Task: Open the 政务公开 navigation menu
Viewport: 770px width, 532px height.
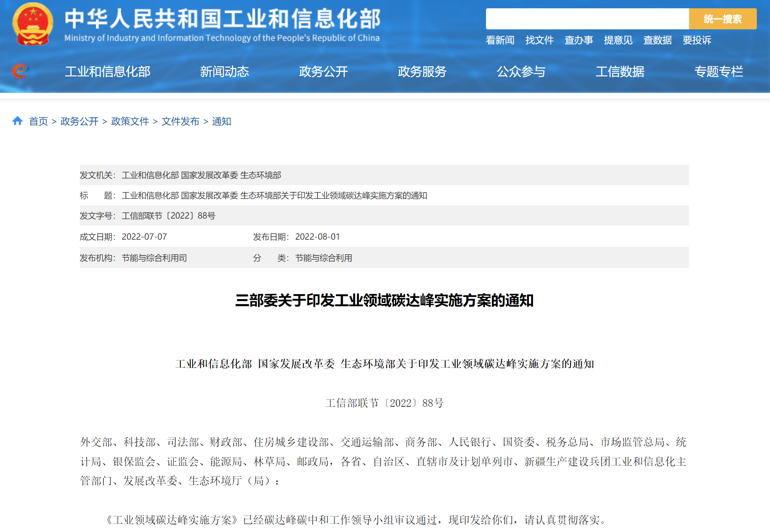Action: click(323, 71)
